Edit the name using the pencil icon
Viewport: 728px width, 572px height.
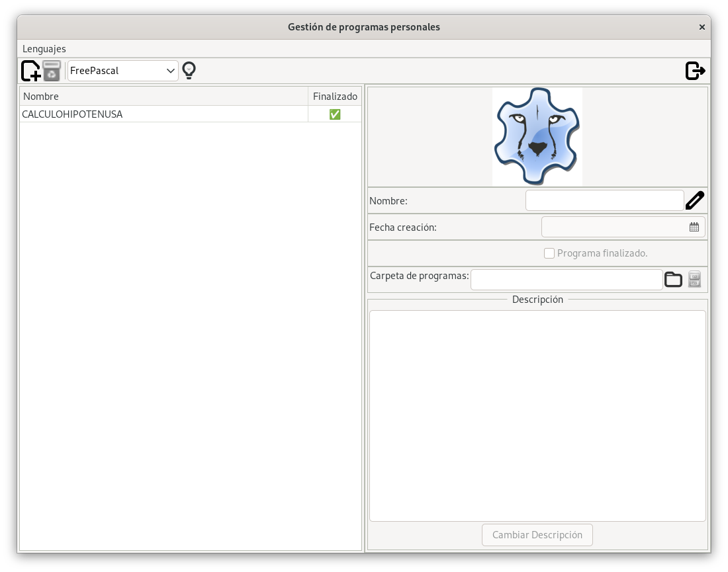[694, 200]
